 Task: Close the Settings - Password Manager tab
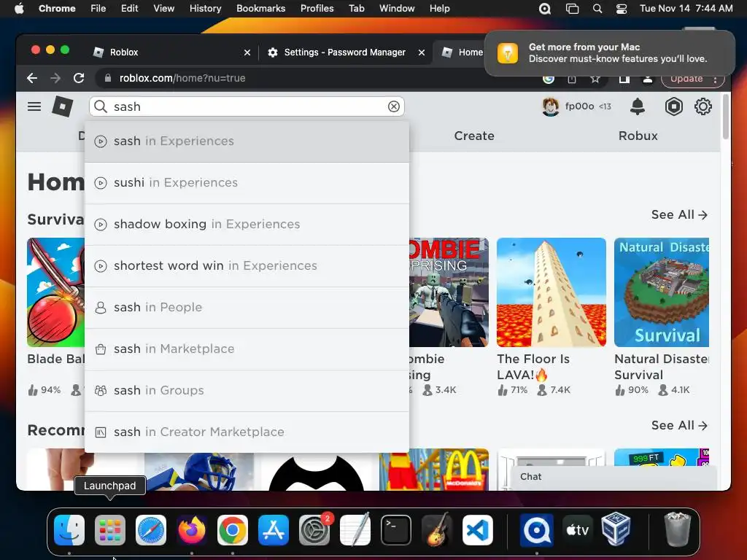coord(421,52)
